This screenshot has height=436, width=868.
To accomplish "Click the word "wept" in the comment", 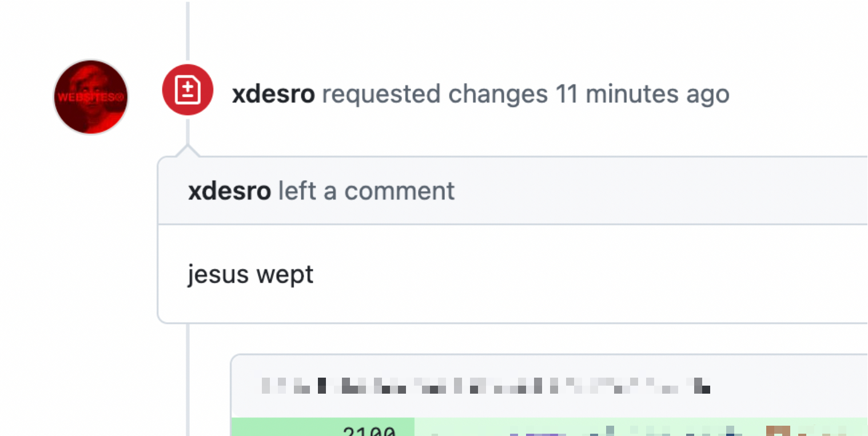I will coord(285,275).
